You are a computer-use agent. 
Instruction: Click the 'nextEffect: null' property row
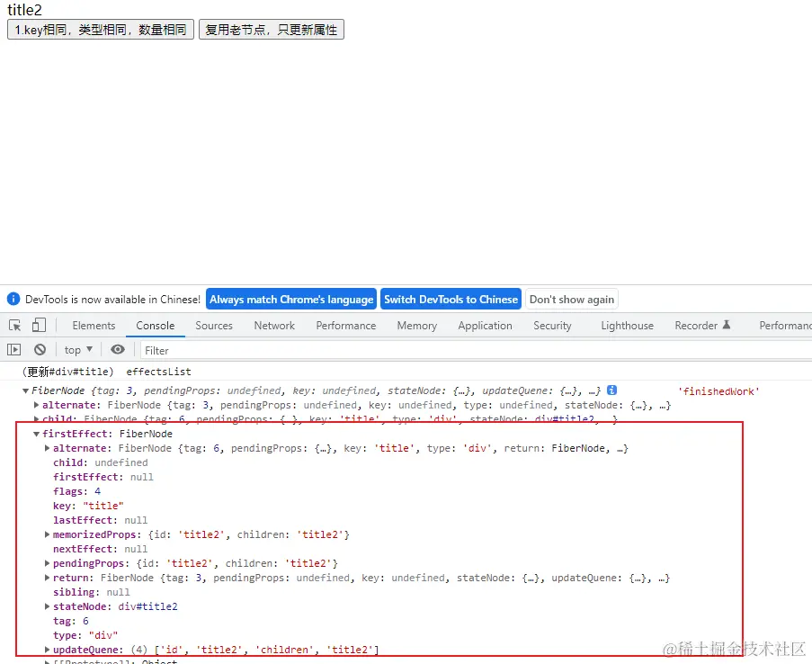[100, 549]
